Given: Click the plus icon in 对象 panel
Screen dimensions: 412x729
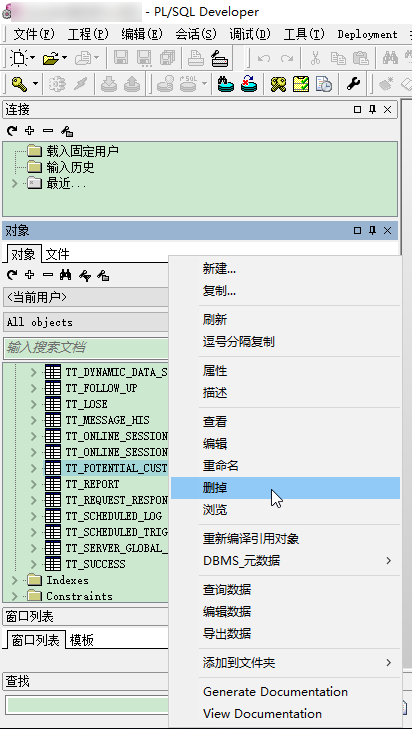Looking at the screenshot, I should click(30, 275).
